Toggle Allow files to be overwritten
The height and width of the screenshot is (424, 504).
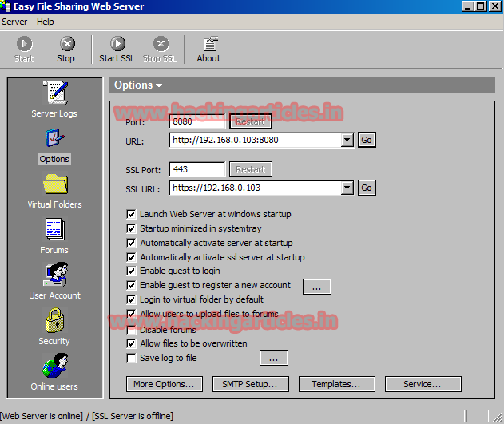point(131,343)
